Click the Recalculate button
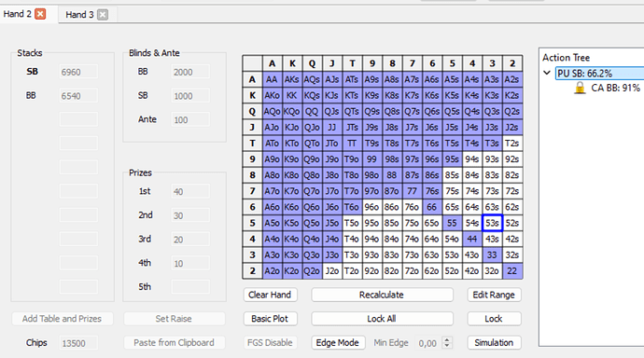 coord(382,295)
